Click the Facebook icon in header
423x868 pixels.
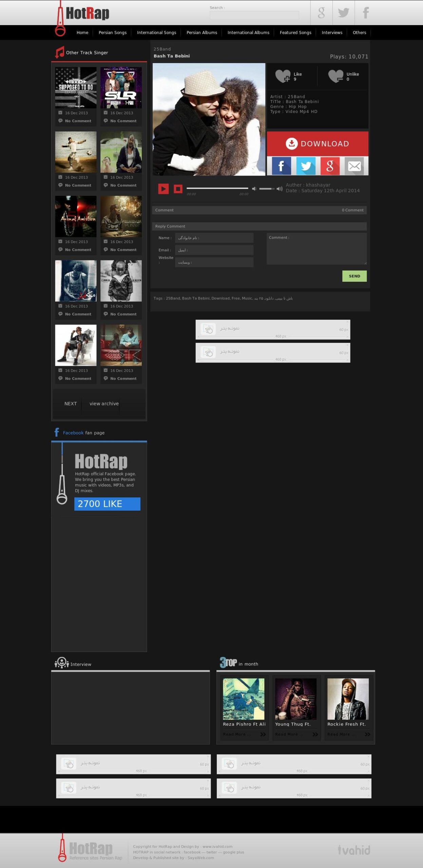pos(366,13)
